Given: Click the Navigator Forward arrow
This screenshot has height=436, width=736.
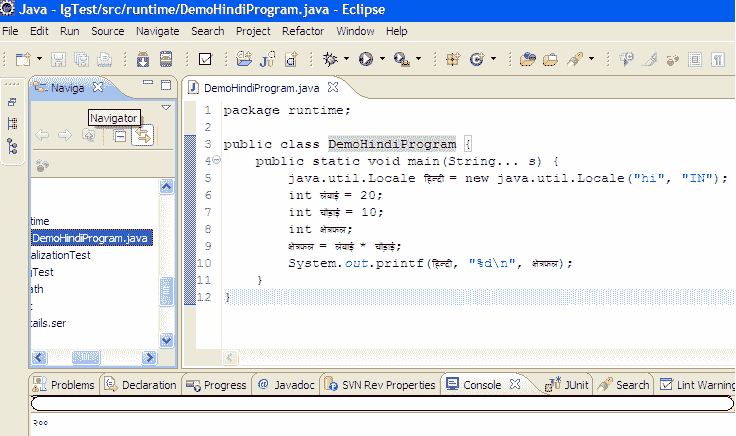Looking at the screenshot, I should click(x=65, y=136).
